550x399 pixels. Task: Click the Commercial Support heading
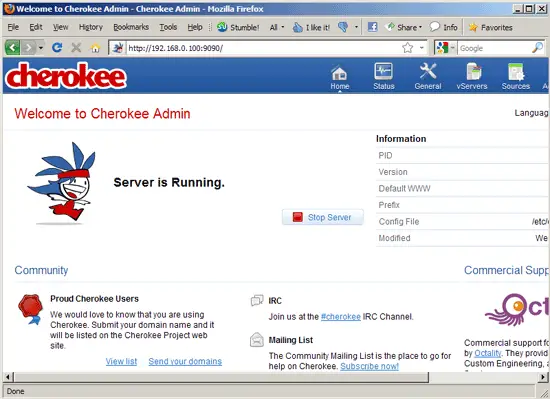click(x=506, y=270)
